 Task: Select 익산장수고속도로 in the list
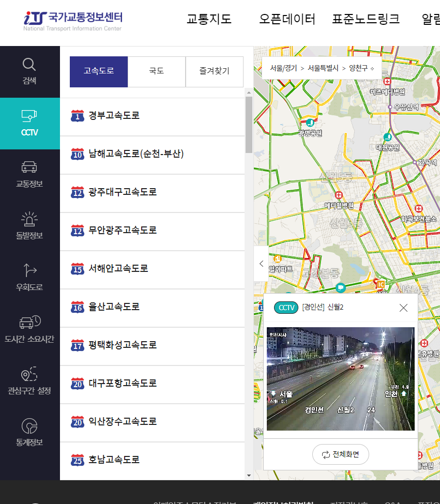[153, 422]
